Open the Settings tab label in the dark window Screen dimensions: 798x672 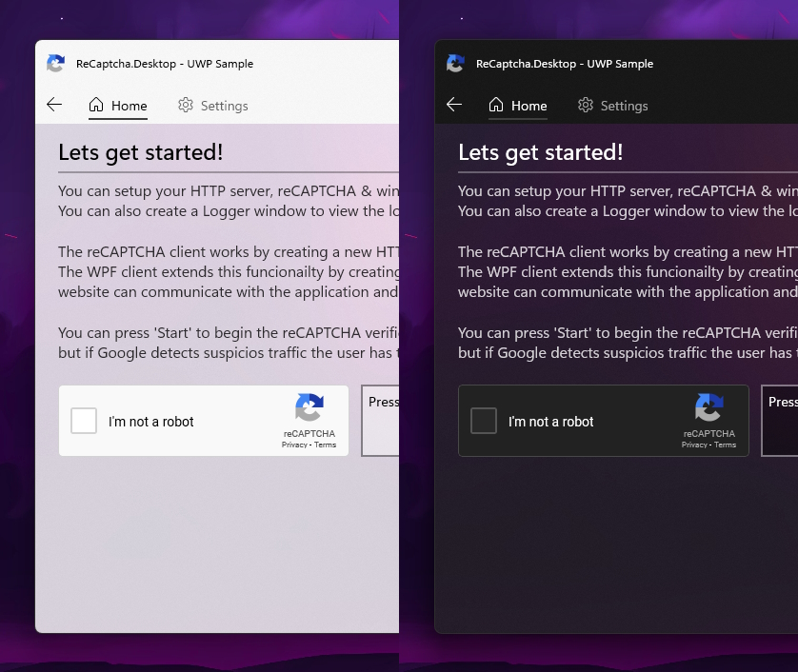pos(625,106)
